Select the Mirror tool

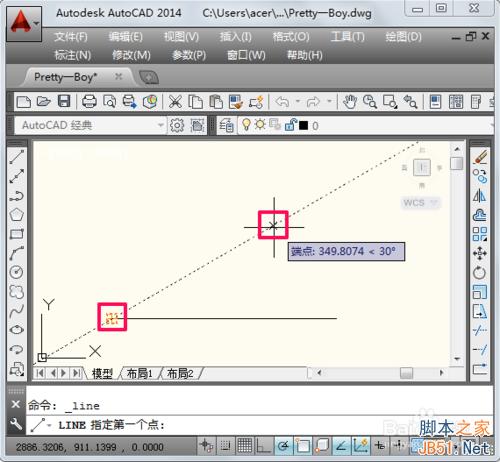tap(480, 195)
